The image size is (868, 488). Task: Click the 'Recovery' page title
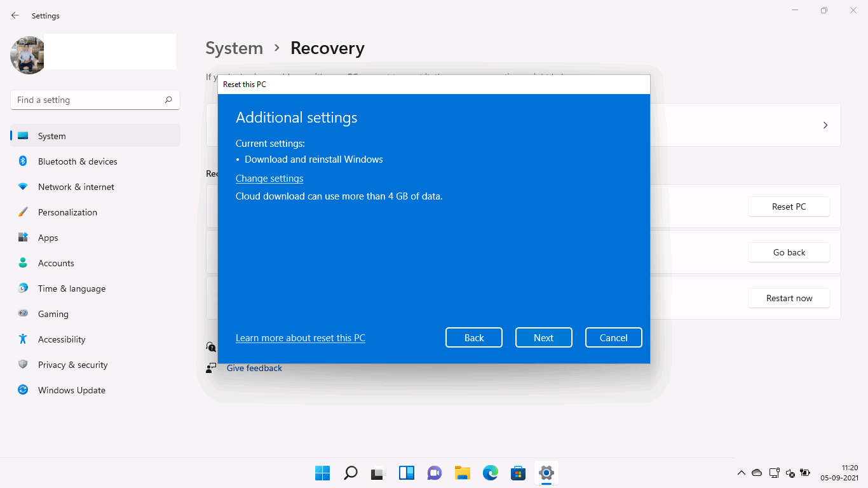(x=327, y=48)
